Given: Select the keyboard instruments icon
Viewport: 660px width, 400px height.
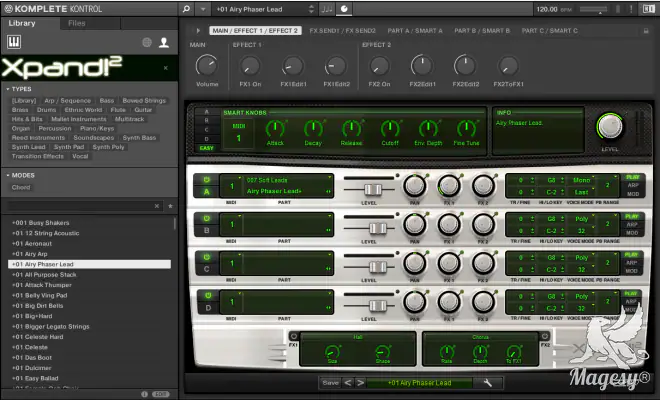Looking at the screenshot, I should click(14, 42).
